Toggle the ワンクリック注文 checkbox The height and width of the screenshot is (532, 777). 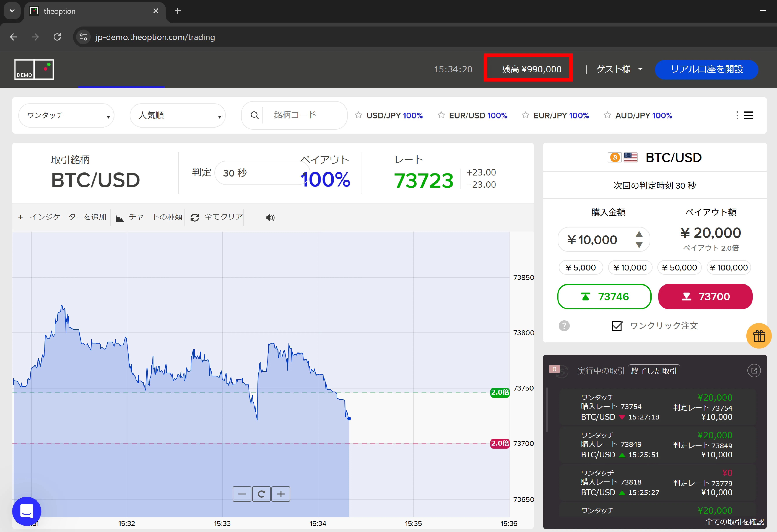[617, 326]
